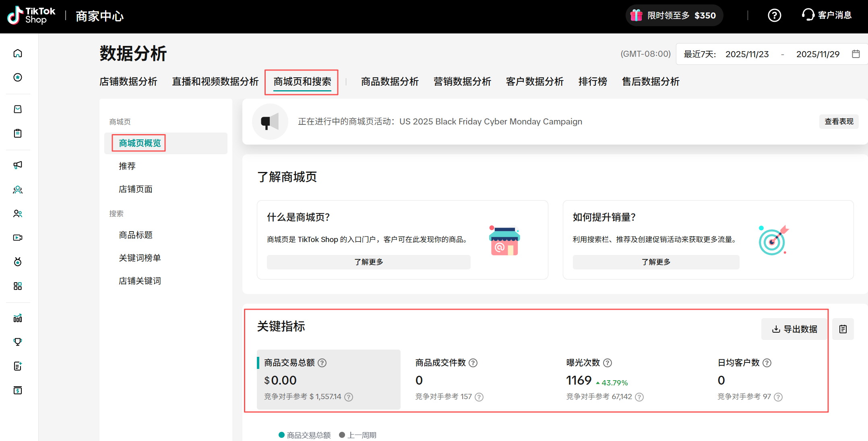Open the clipboard icon in sidebar

pyautogui.click(x=18, y=133)
